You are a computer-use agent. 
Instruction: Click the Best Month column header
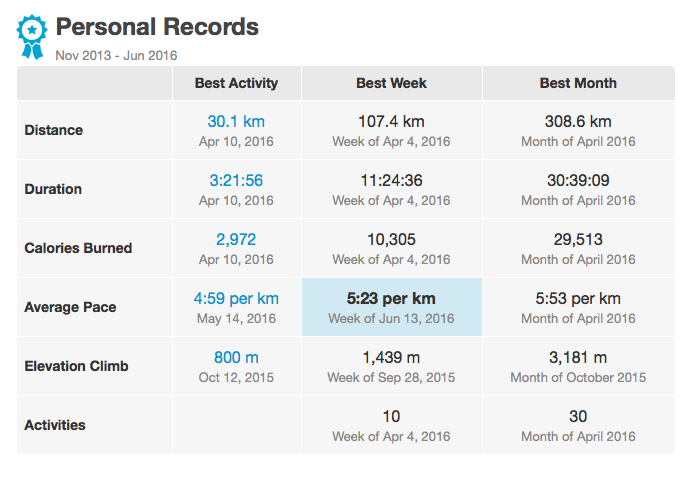coord(578,83)
